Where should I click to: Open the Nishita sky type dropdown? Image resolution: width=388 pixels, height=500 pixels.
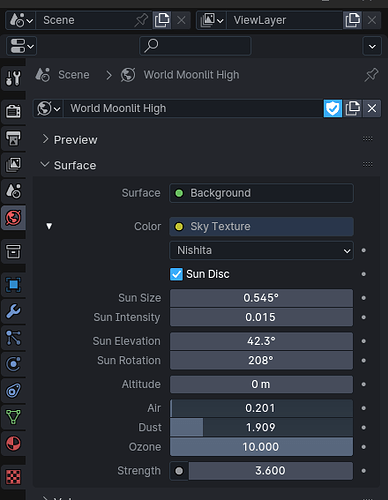coord(261,250)
